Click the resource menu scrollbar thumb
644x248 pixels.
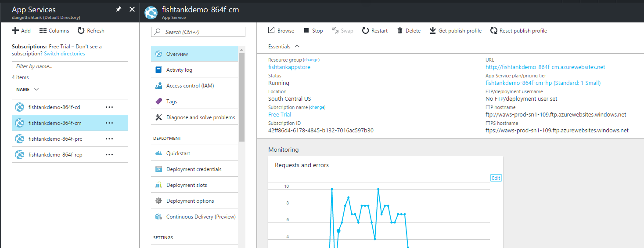tap(241, 98)
